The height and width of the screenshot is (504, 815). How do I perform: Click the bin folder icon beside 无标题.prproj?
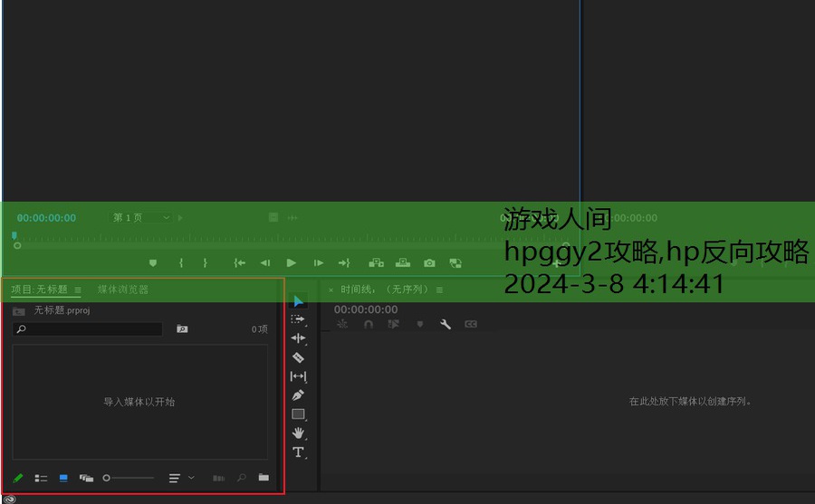[x=19, y=311]
